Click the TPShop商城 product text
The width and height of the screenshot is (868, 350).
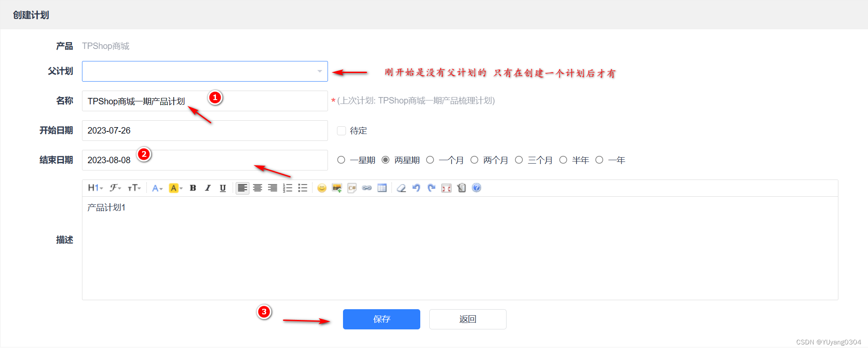[106, 46]
